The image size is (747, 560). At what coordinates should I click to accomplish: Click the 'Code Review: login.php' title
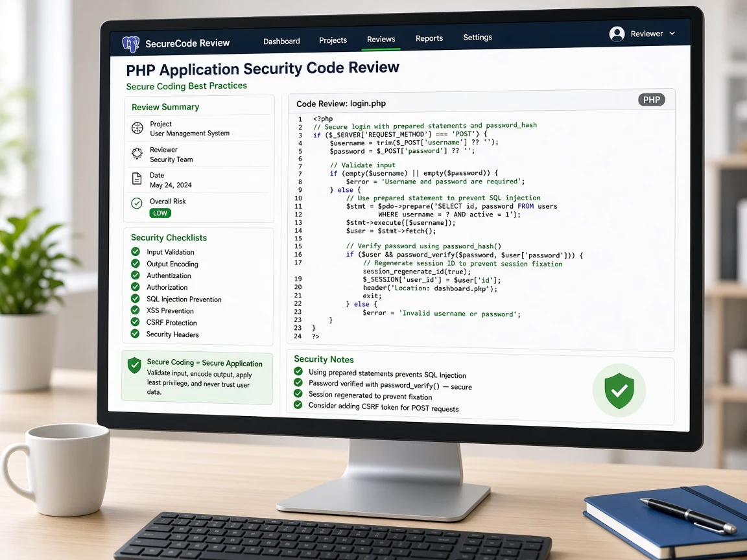click(x=341, y=104)
